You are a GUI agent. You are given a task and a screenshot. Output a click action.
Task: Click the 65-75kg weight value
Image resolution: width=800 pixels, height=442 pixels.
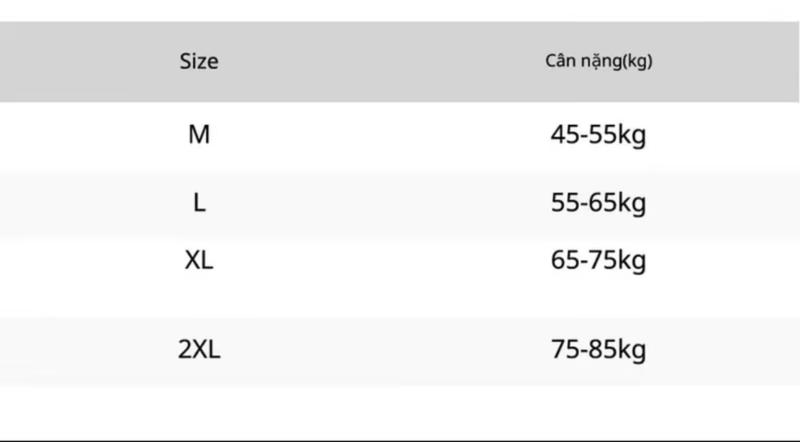[x=598, y=261]
